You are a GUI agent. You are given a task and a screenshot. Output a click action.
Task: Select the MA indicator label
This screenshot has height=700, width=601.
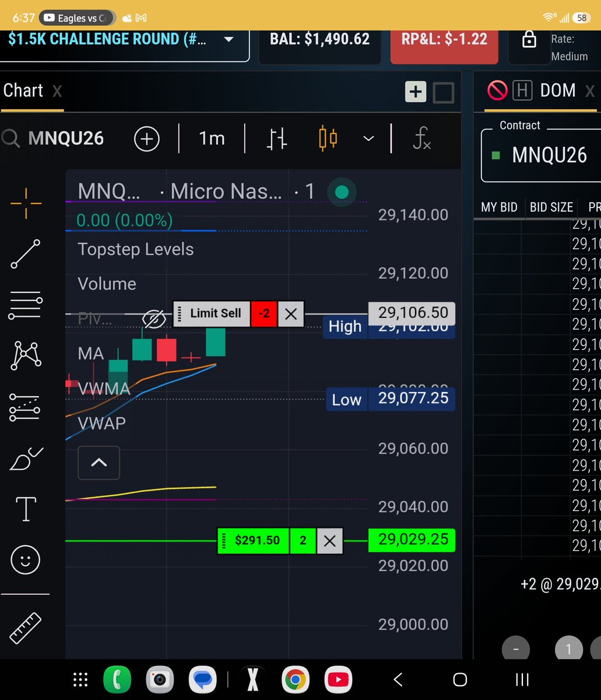pos(91,353)
